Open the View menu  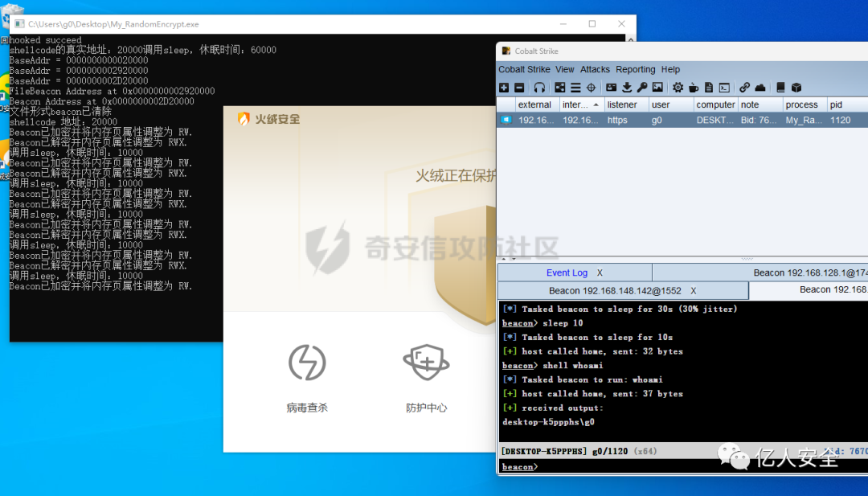click(565, 69)
